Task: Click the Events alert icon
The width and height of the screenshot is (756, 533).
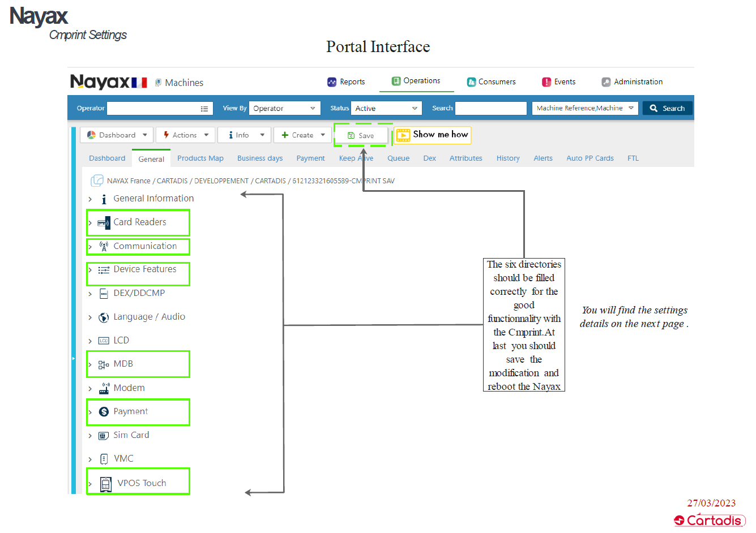Action: 546,82
